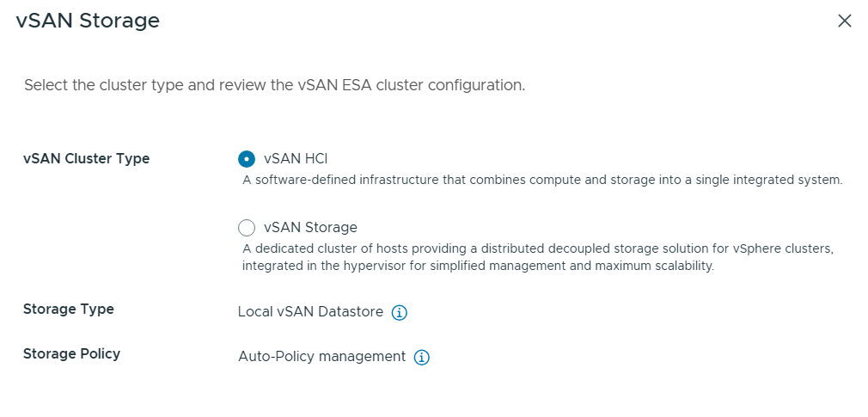
Task: Click the Storage Type field label
Action: [69, 309]
